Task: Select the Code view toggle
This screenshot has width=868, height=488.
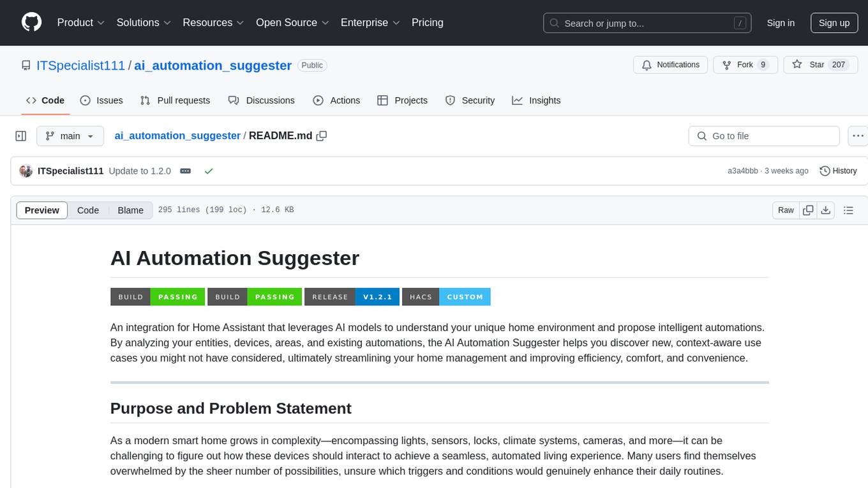Action: pos(88,210)
